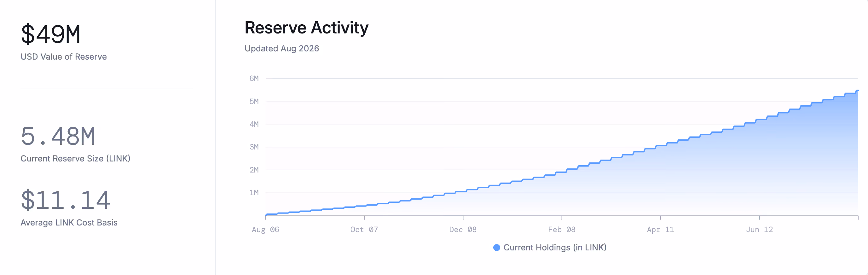Viewport: 868px width, 275px height.
Task: Click the blue Current Holdings legend dot
Action: pos(496,248)
